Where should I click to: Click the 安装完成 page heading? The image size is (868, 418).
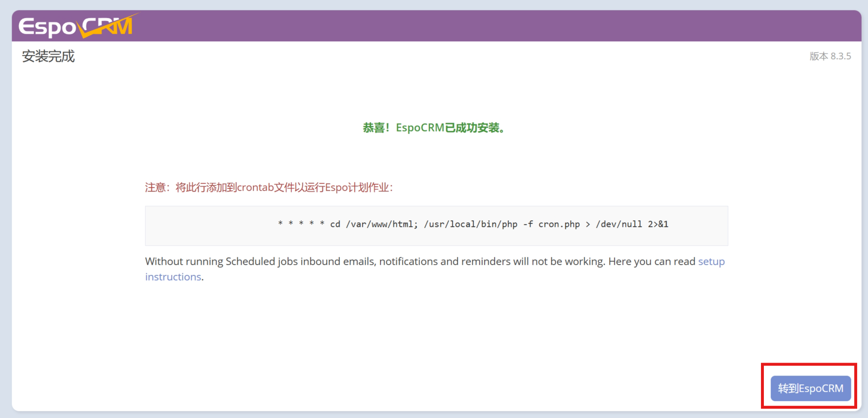point(48,56)
